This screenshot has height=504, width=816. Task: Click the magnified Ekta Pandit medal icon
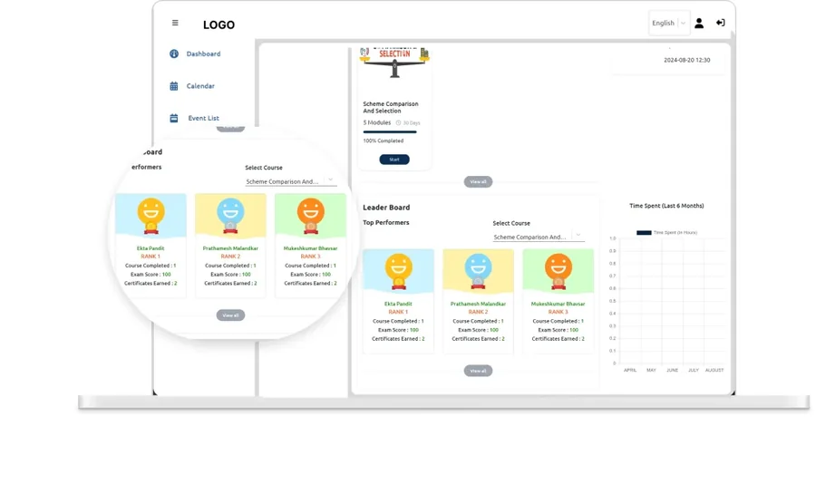point(151,215)
